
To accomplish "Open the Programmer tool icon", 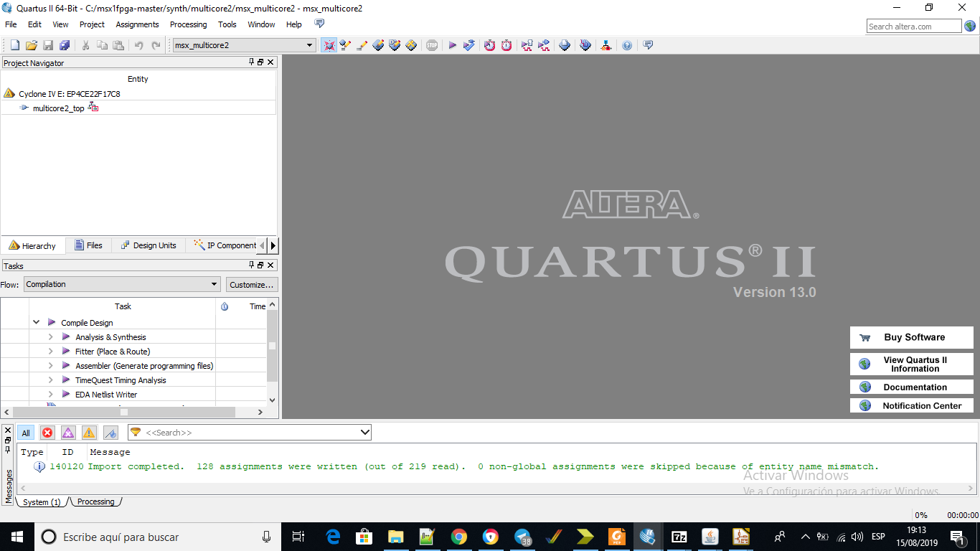I will (x=585, y=45).
